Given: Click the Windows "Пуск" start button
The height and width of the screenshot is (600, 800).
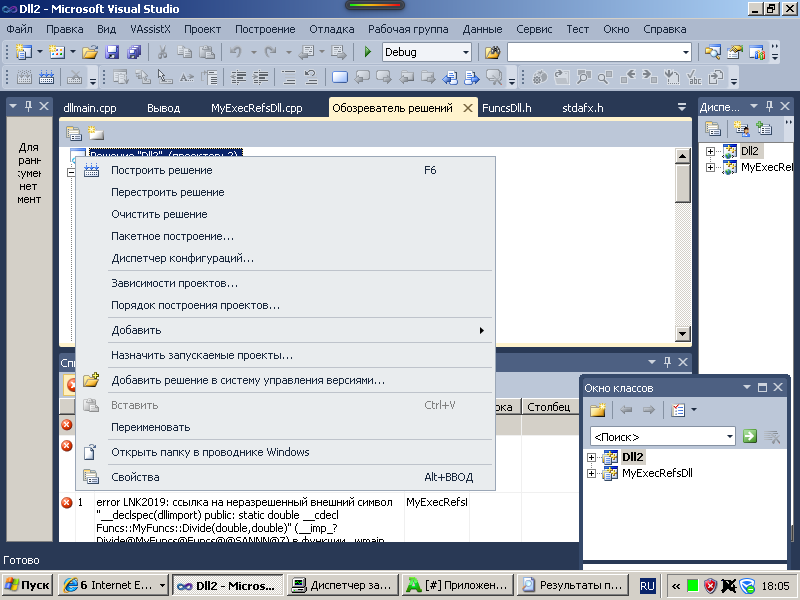Looking at the screenshot, I should (x=28, y=585).
